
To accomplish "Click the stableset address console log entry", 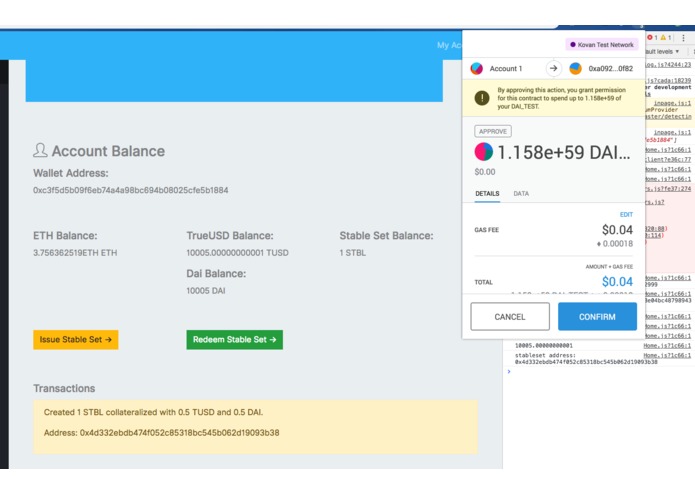I will (586, 358).
